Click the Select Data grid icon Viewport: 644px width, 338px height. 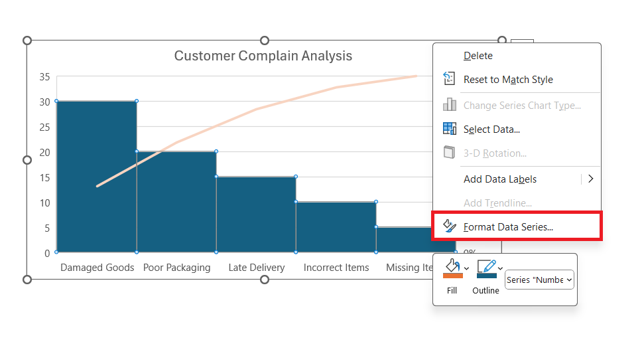click(x=449, y=128)
